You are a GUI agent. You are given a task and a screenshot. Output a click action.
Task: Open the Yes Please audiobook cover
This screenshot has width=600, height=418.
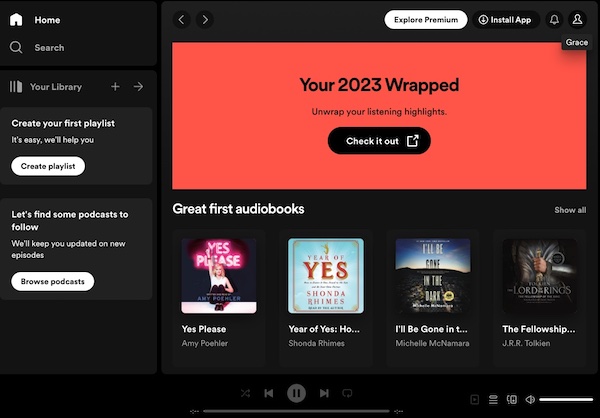point(219,275)
